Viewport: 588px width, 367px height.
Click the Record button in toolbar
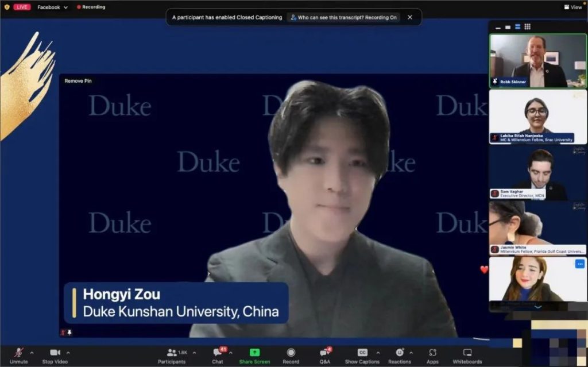(291, 353)
